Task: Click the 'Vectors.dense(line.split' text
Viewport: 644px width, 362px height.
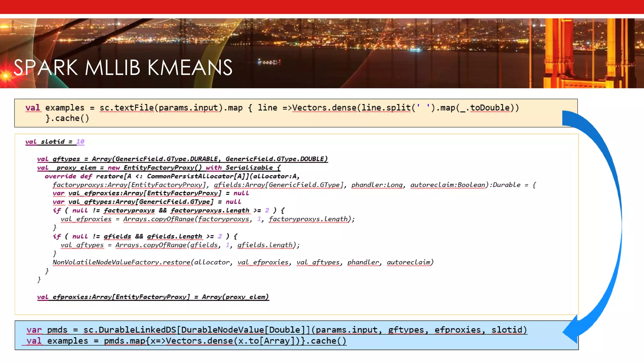Action: coord(352,108)
